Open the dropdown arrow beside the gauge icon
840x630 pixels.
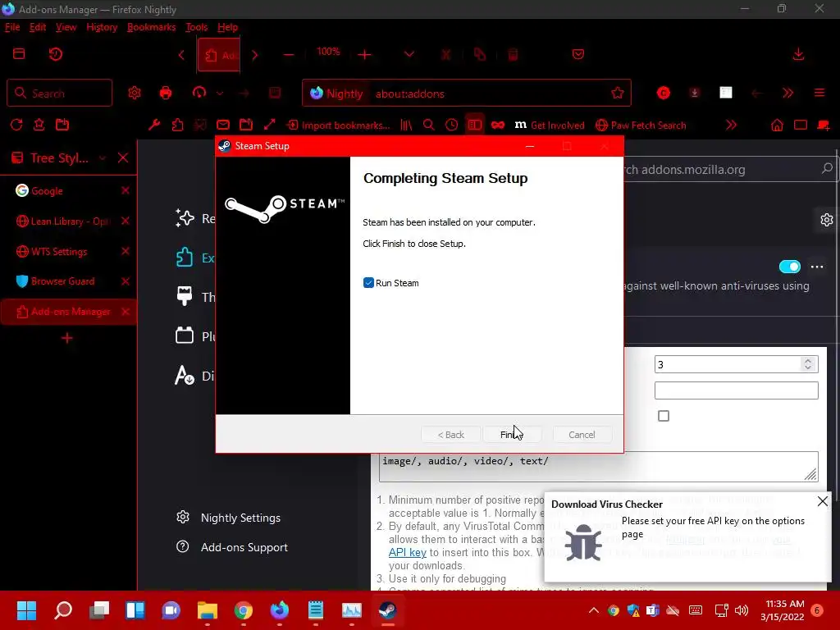coord(220,94)
